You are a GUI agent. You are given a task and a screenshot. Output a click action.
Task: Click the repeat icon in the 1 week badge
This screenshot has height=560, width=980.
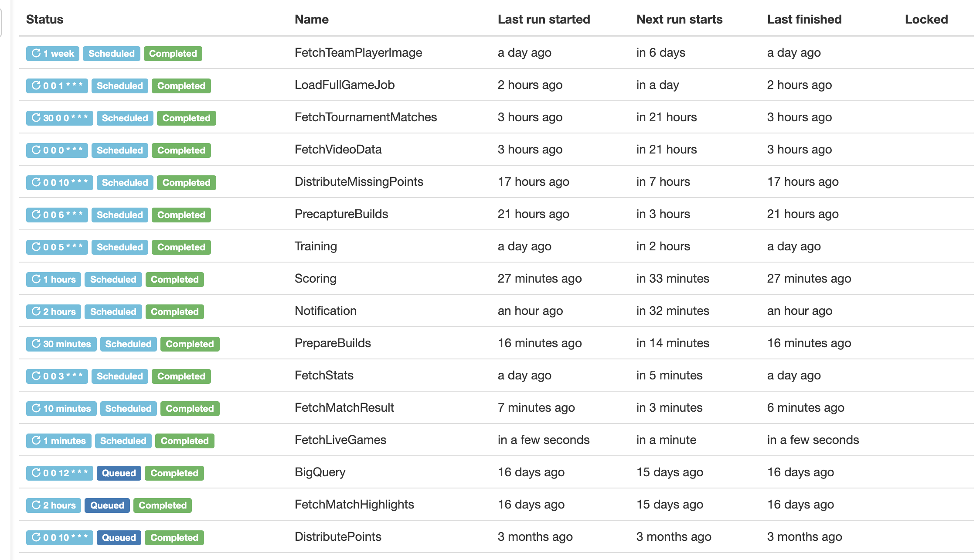click(x=36, y=53)
